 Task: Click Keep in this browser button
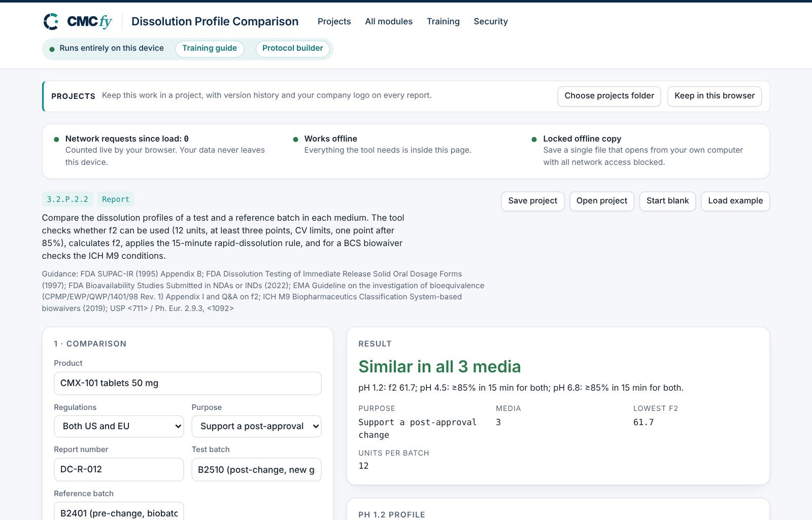click(x=715, y=96)
